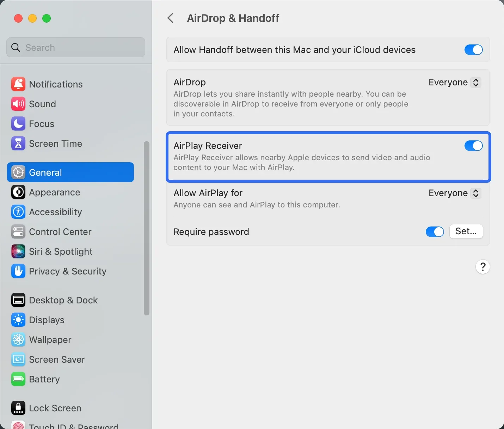Click the magnifying glass in search field
This screenshot has width=504, height=429.
click(x=16, y=47)
